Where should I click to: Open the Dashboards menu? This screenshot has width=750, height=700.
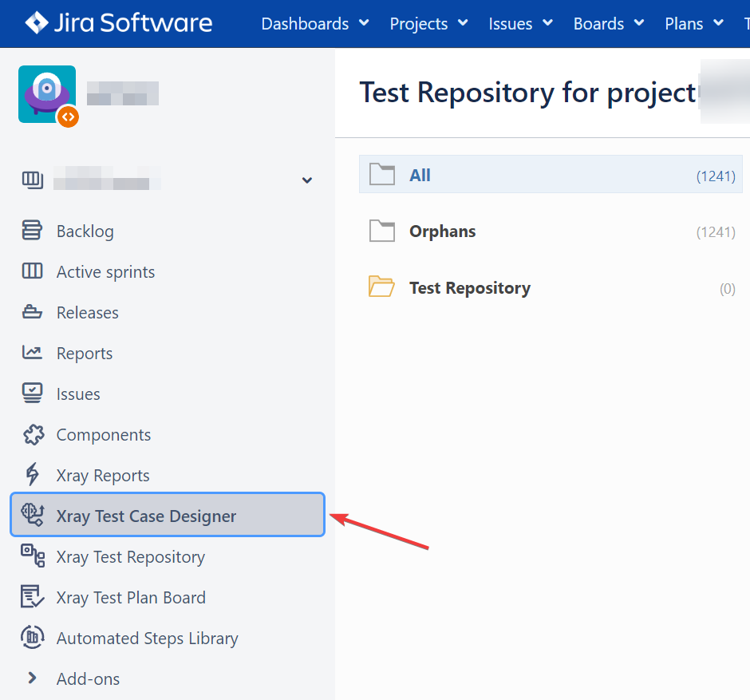point(315,23)
